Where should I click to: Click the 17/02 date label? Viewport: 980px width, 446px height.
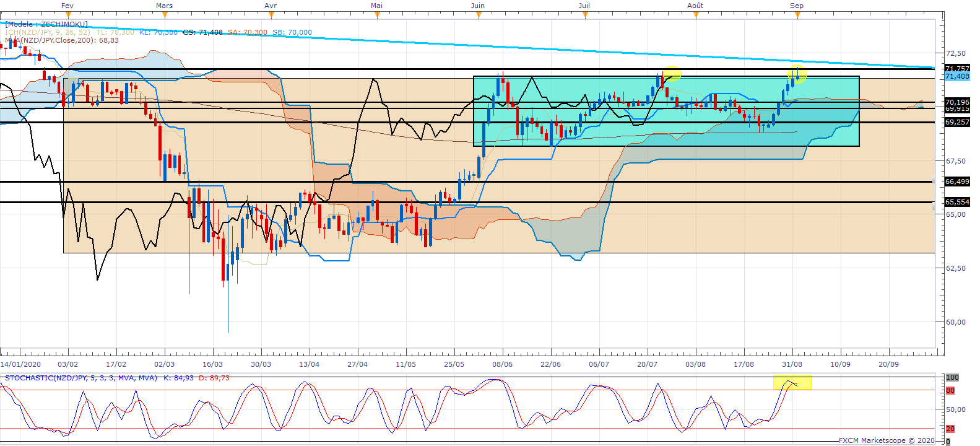point(116,364)
